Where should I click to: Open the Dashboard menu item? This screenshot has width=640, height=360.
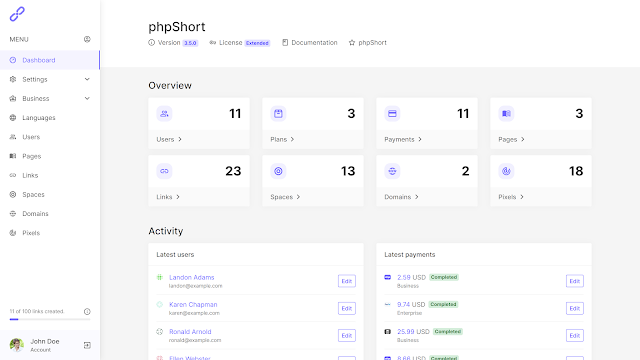[49, 60]
